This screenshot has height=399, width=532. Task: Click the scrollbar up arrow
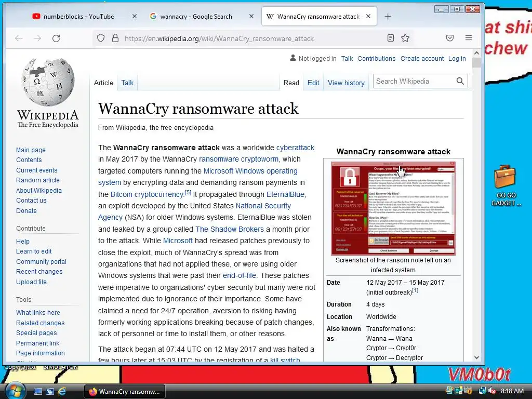tap(476, 53)
